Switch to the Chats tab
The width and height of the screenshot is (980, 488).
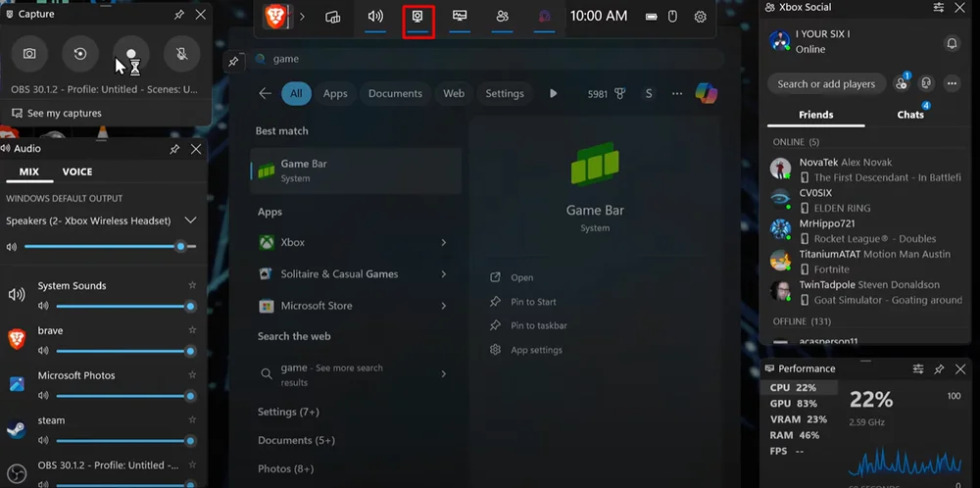(x=910, y=115)
